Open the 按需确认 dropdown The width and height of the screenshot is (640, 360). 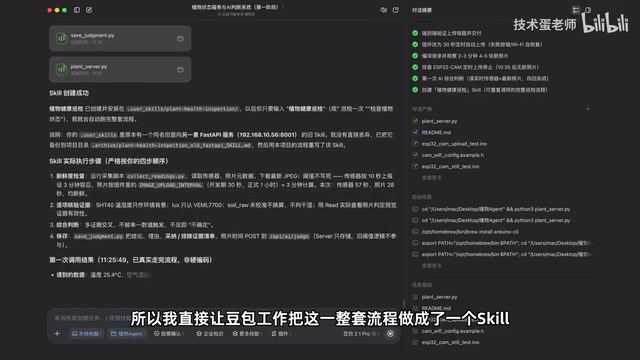[x=169, y=333]
